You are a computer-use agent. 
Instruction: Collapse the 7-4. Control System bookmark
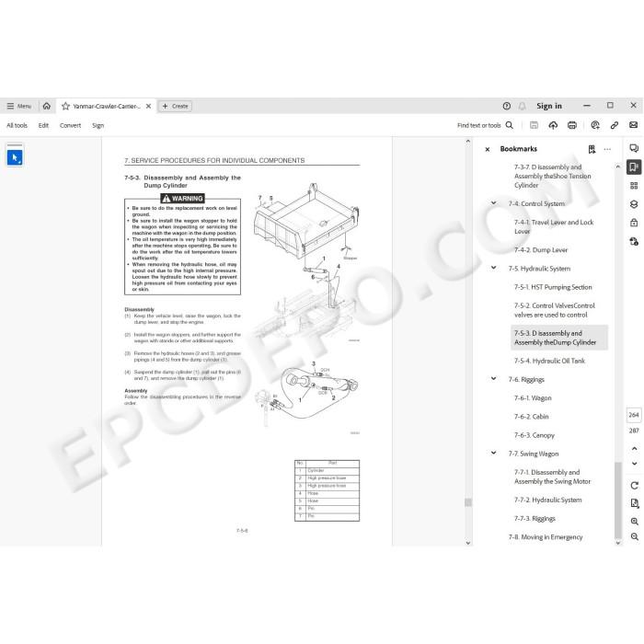coord(494,203)
